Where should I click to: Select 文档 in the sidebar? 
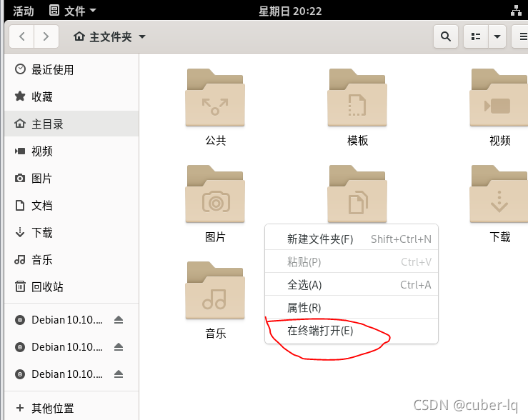71,205
